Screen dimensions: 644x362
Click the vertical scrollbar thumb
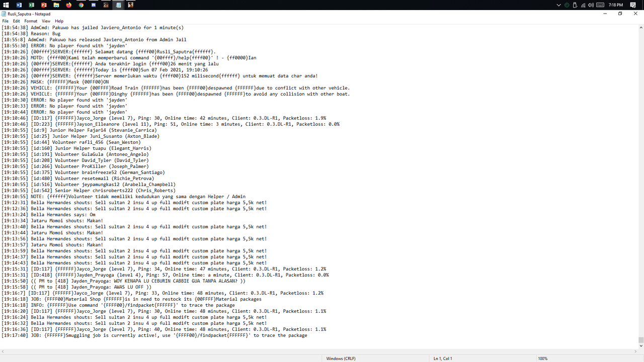(x=641, y=340)
